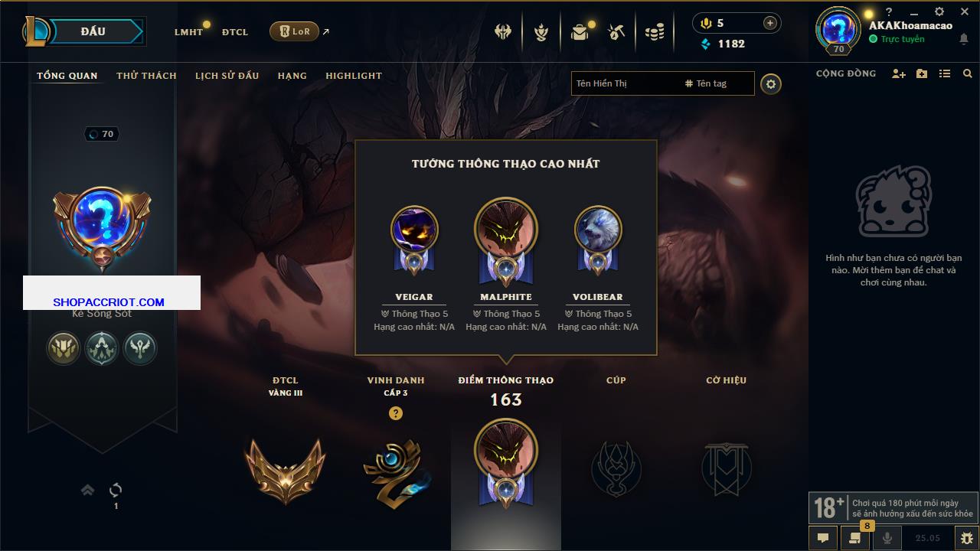Open the Clash tournament icon in top bar

(x=503, y=32)
